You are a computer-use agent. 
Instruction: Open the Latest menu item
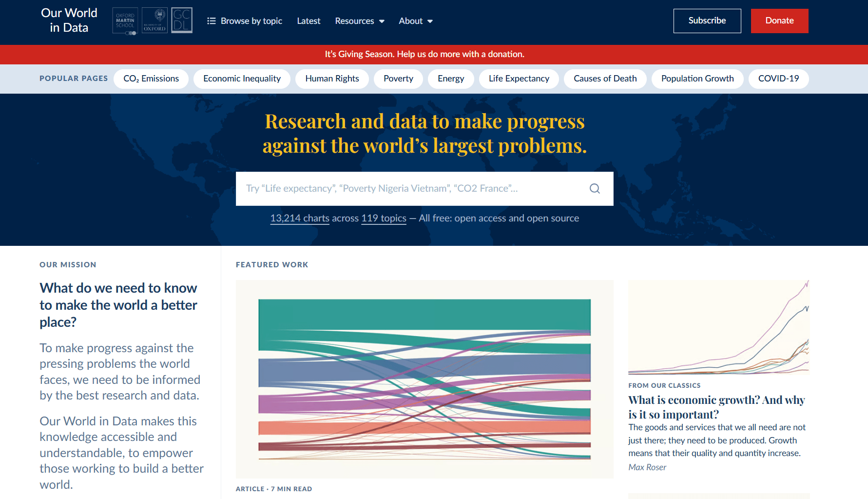pos(309,21)
